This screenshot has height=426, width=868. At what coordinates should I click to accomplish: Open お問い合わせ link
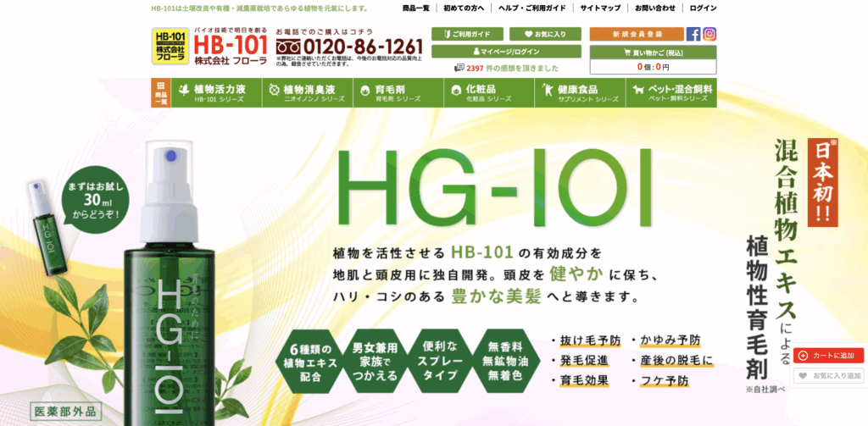[655, 8]
